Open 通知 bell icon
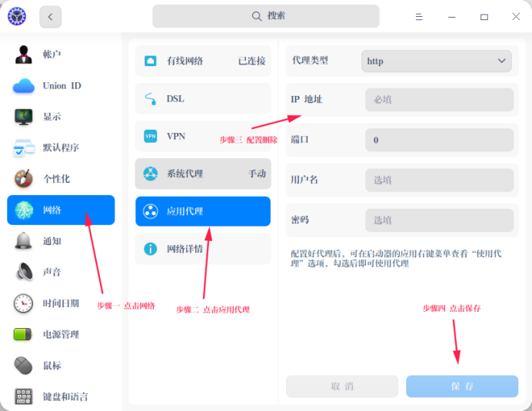Image resolution: width=532 pixels, height=411 pixels. (23, 240)
